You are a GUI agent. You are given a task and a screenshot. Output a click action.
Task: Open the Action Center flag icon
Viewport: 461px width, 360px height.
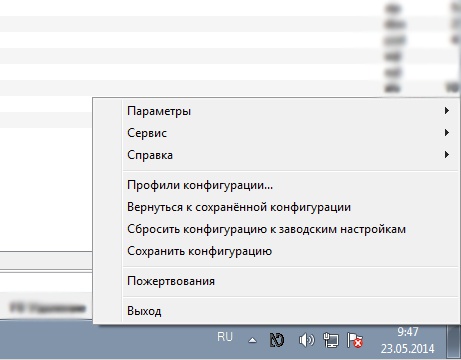355,340
